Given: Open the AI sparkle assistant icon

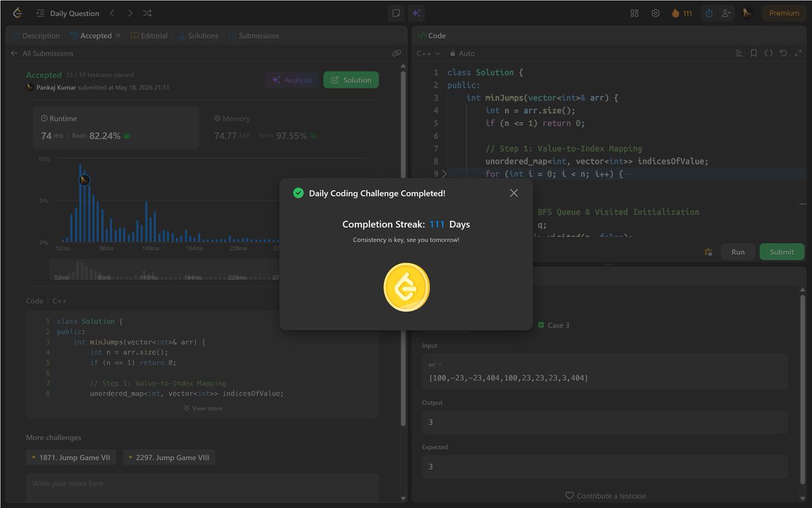Looking at the screenshot, I should pos(416,13).
